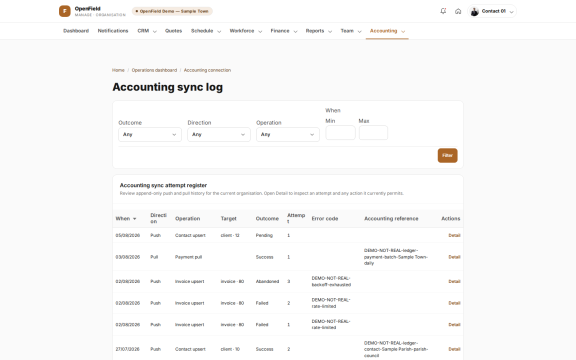Open the Notifications nav item

pos(113,31)
